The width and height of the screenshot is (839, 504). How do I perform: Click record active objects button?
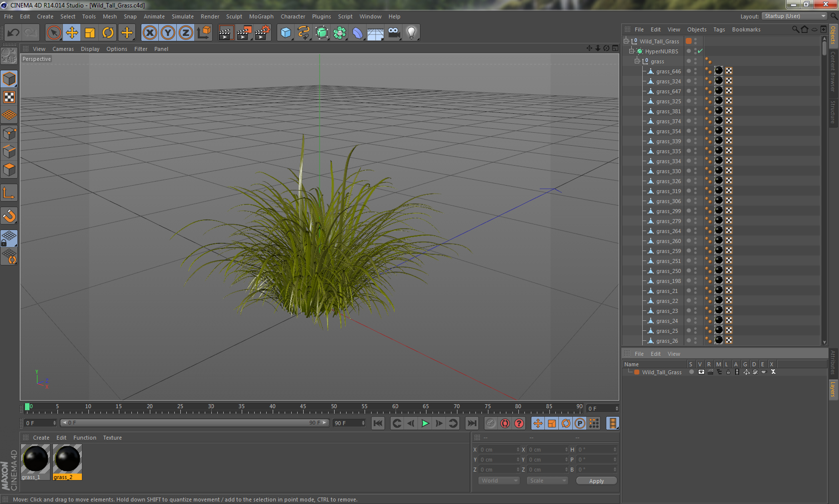[x=491, y=423]
